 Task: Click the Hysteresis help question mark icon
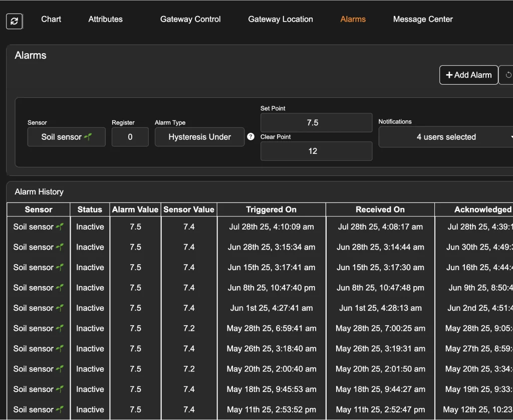250,137
